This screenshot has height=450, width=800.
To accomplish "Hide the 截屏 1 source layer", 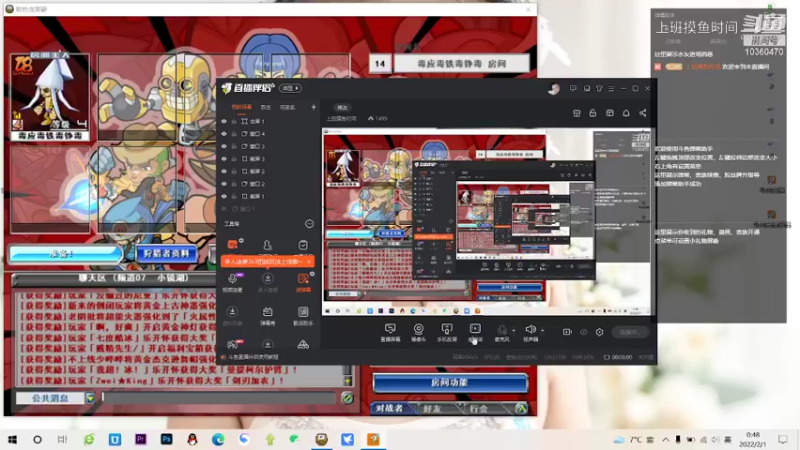I will pyautogui.click(x=223, y=196).
